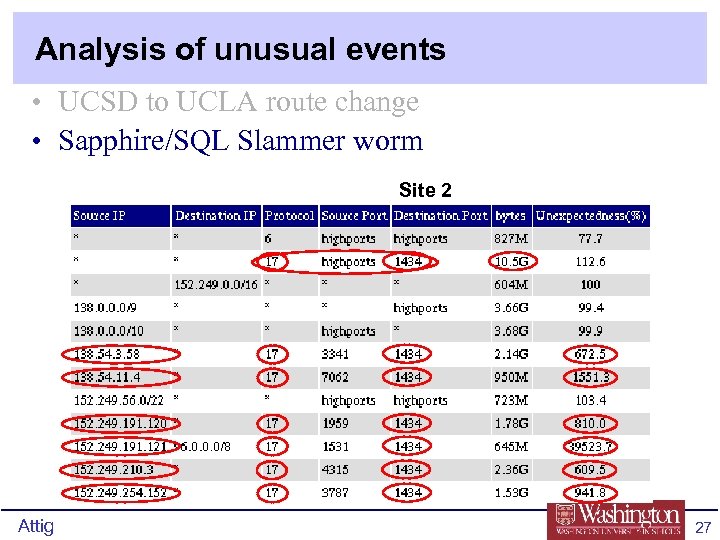
Task: Click the "Attig" footer text
Action: 36,526
